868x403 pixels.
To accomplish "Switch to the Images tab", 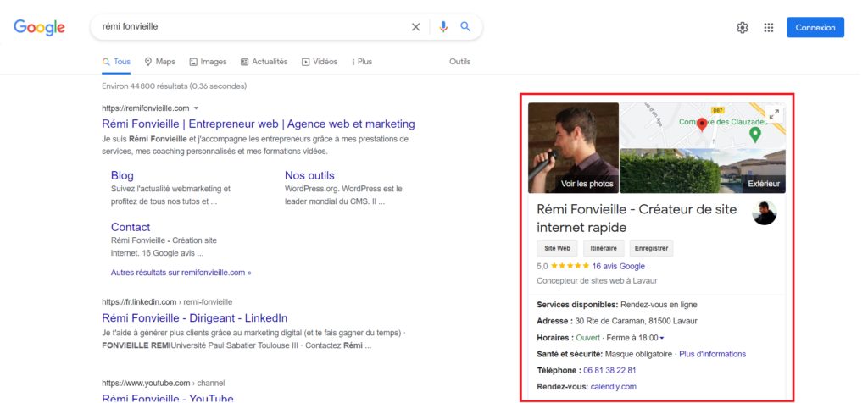I will 209,62.
